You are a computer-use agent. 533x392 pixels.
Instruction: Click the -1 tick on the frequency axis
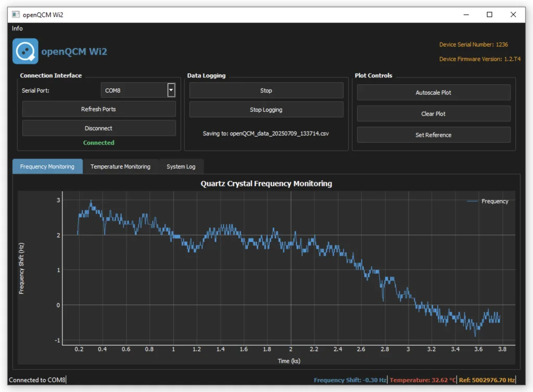pyautogui.click(x=57, y=340)
